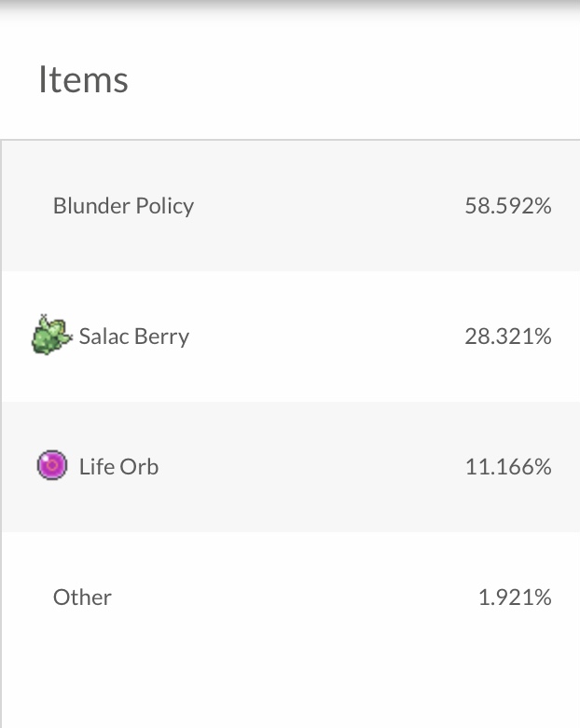Click the 58.592% usage value

coord(507,206)
